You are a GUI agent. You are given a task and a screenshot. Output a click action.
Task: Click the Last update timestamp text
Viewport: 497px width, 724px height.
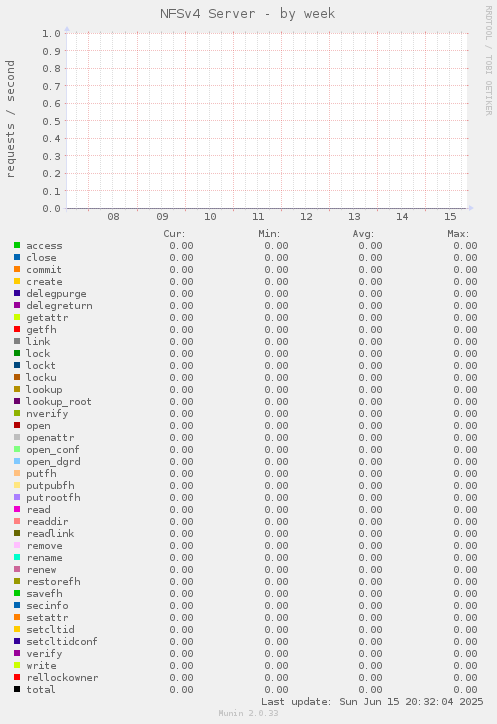(372, 702)
